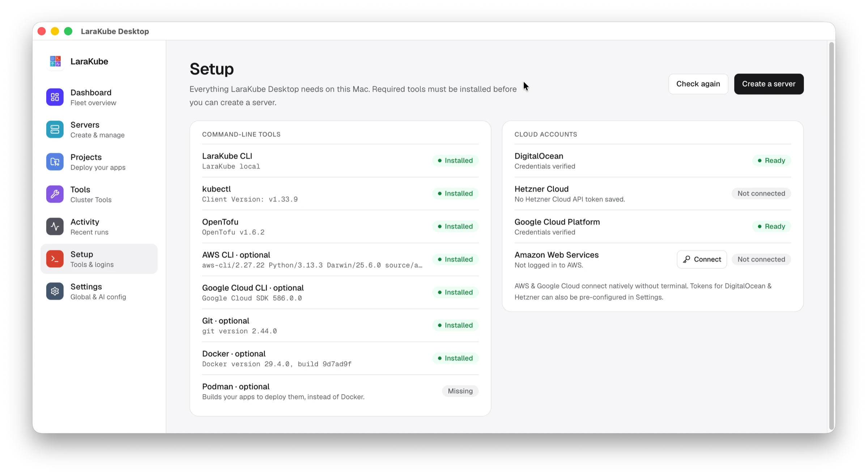Click the Setup page title
Image resolution: width=868 pixels, height=476 pixels.
point(212,69)
